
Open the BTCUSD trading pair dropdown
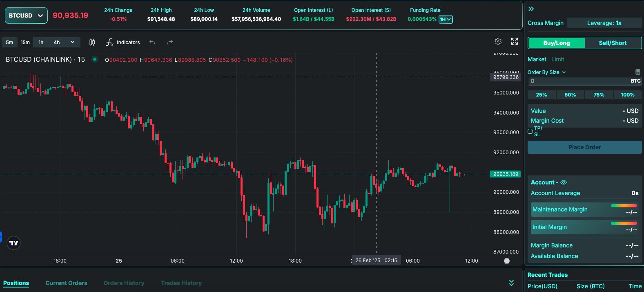[26, 16]
